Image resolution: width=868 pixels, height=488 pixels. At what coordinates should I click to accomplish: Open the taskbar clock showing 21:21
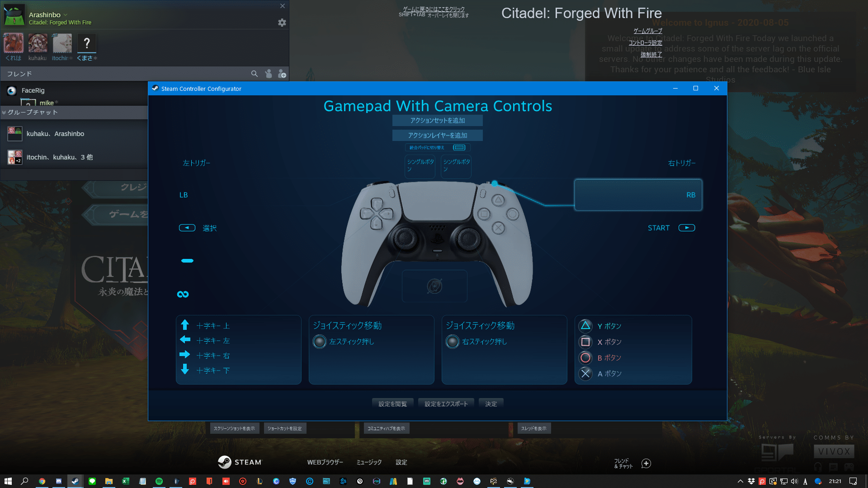[x=835, y=481]
